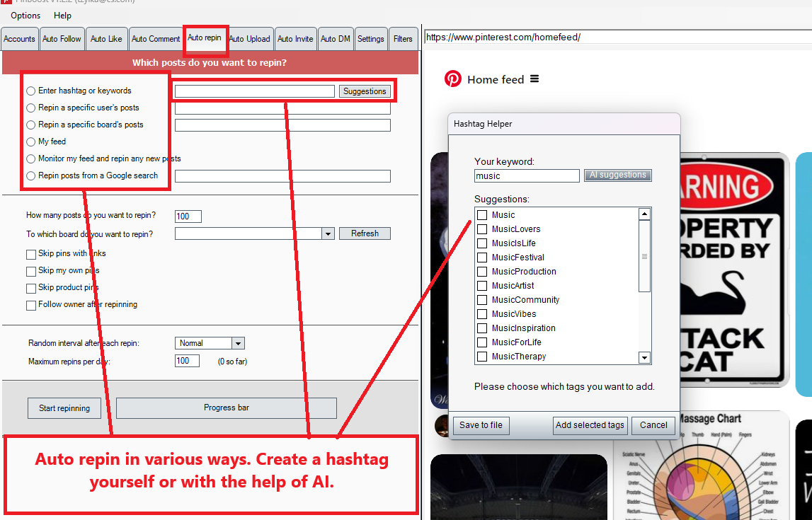The image size is (812, 520).
Task: Select the Auto repin tab
Action: tap(205, 37)
